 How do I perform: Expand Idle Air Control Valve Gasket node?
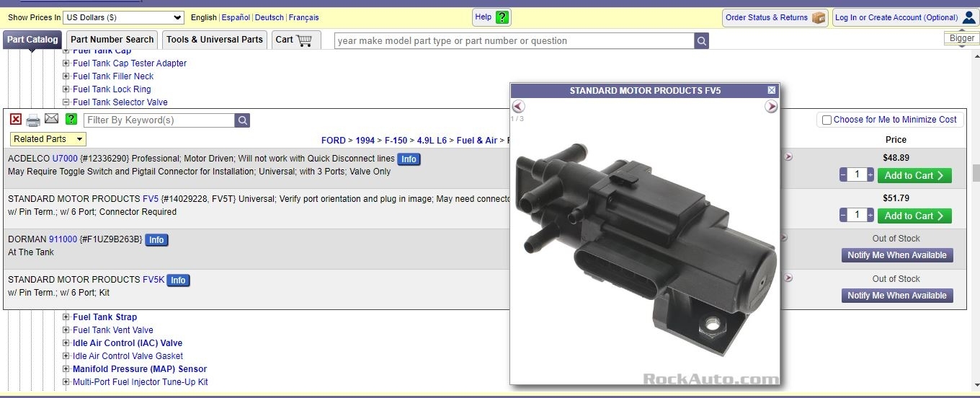coord(66,356)
